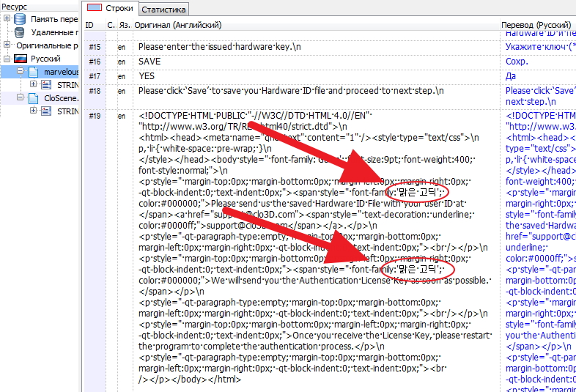Select row #16 ID cell
The height and width of the screenshot is (392, 576).
pyautogui.click(x=95, y=62)
